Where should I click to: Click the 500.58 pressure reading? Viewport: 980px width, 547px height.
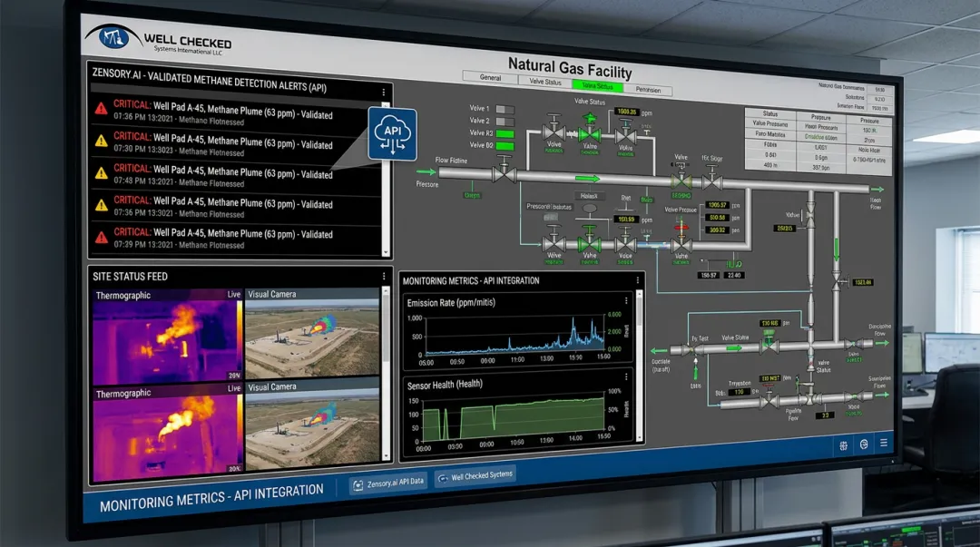point(717,218)
